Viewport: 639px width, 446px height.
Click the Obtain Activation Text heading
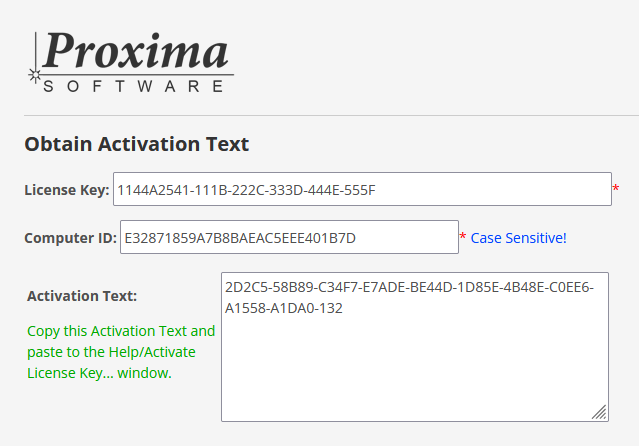click(137, 144)
